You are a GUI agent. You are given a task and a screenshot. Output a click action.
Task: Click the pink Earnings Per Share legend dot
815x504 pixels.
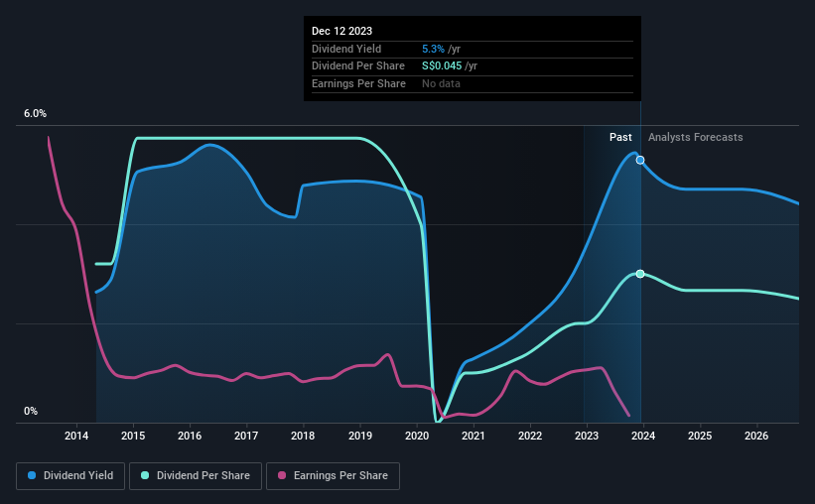[282, 475]
